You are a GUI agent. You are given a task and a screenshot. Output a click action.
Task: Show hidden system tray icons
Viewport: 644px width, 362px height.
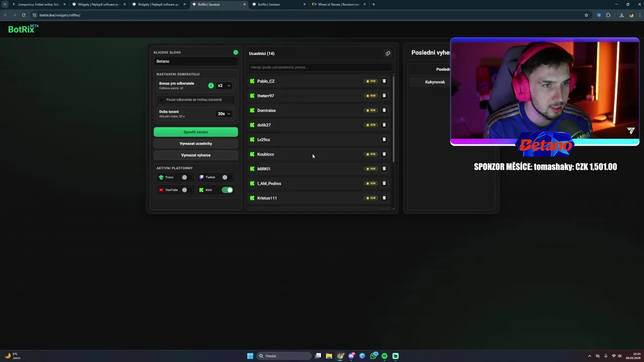[x=590, y=356]
